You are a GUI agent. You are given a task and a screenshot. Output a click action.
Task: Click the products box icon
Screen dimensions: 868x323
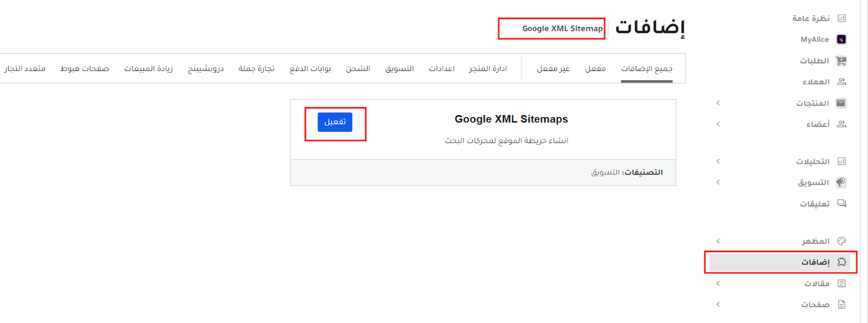(x=841, y=103)
